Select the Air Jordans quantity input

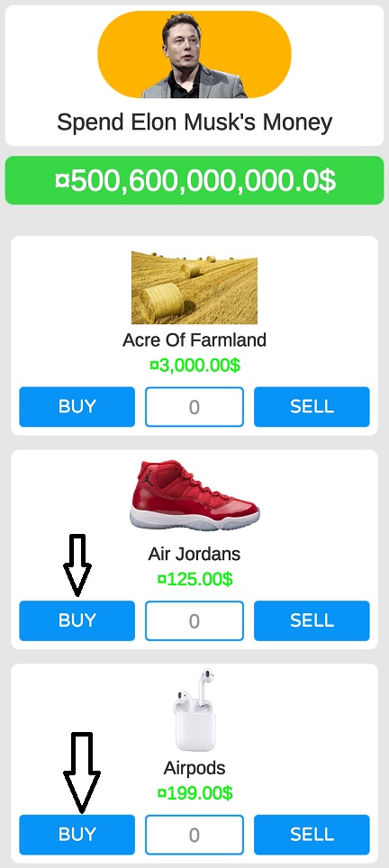tap(194, 620)
